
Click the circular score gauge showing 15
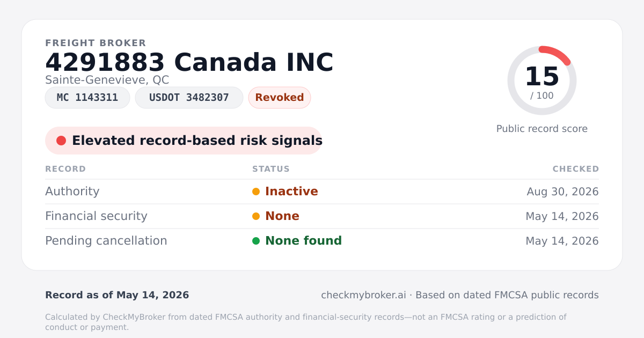[x=542, y=80]
